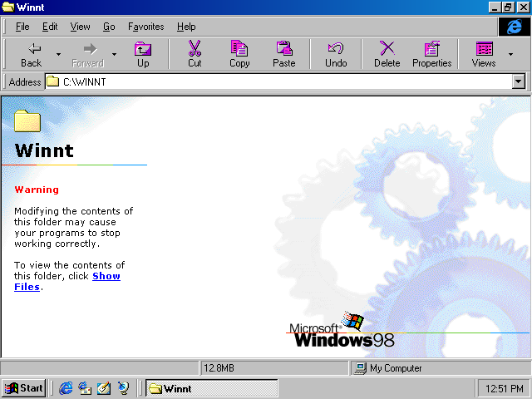Open the File menu
532x399 pixels.
22,27
